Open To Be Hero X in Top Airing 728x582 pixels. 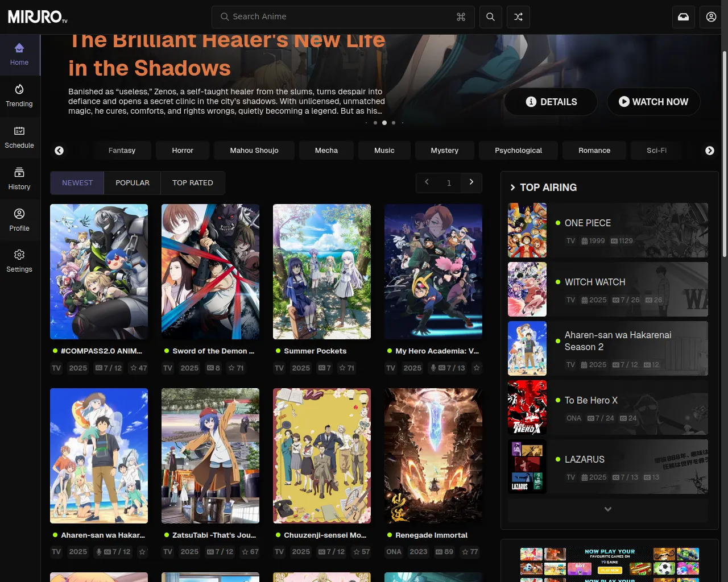tap(608, 408)
